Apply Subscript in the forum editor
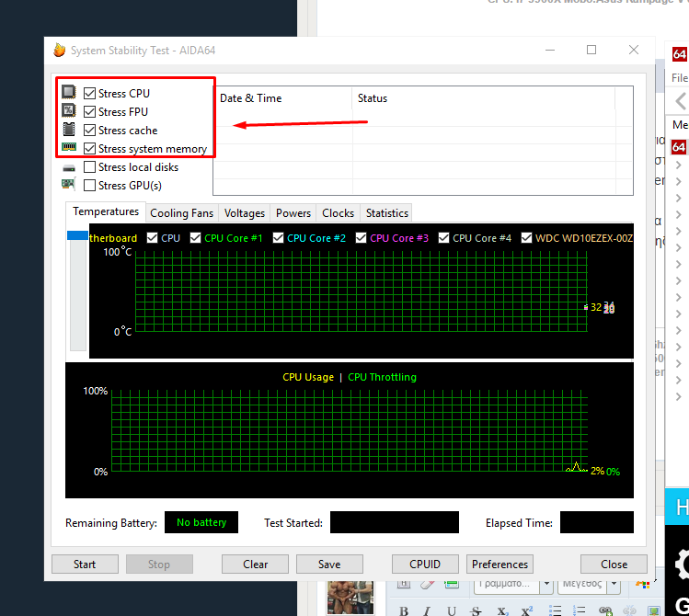The height and width of the screenshot is (616, 689). [x=502, y=610]
